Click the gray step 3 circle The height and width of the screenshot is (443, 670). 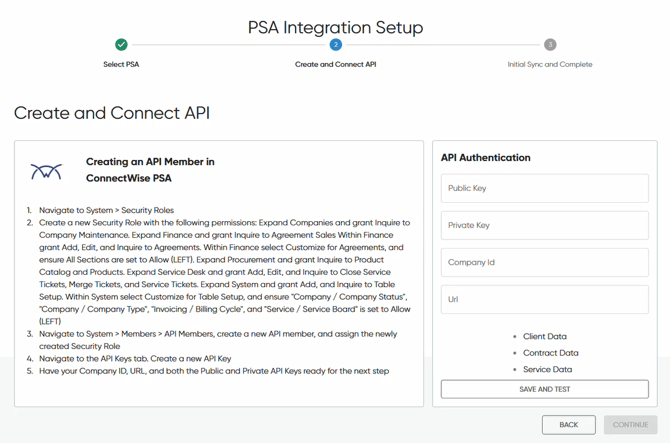(x=549, y=44)
